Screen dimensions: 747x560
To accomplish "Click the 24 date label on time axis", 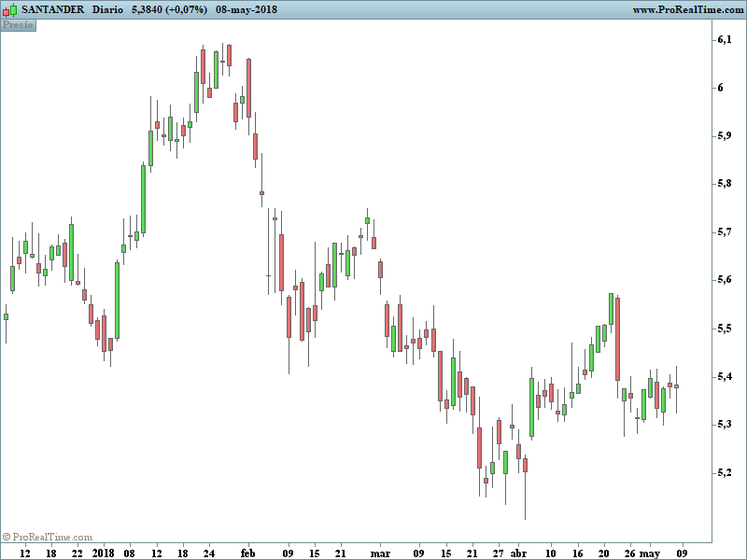I will (208, 553).
